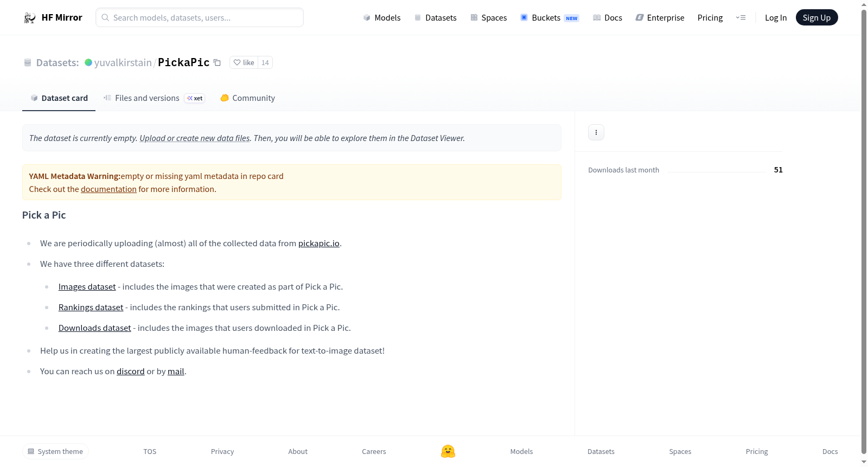Viewport: 868px width, 467px height.
Task: Click the Hugging Face emoji footer icon
Action: 448,451
